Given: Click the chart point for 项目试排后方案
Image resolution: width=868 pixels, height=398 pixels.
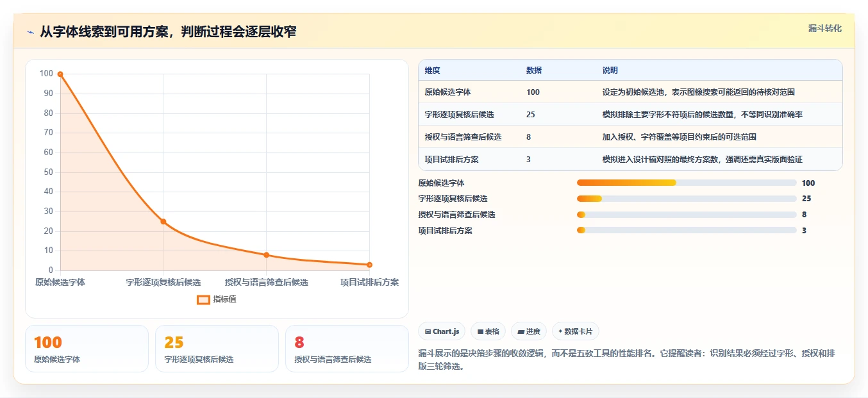Looking at the screenshot, I should [369, 265].
